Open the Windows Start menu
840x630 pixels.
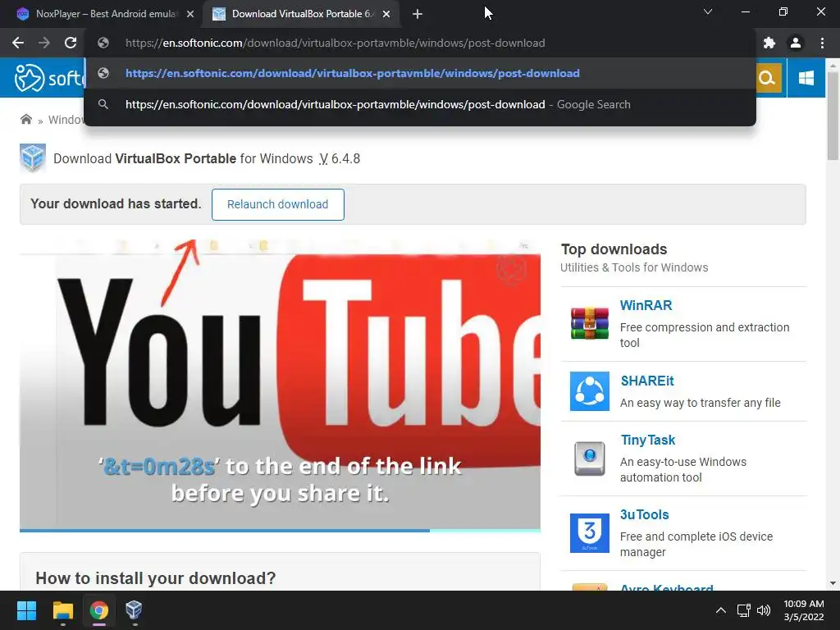pyautogui.click(x=26, y=610)
